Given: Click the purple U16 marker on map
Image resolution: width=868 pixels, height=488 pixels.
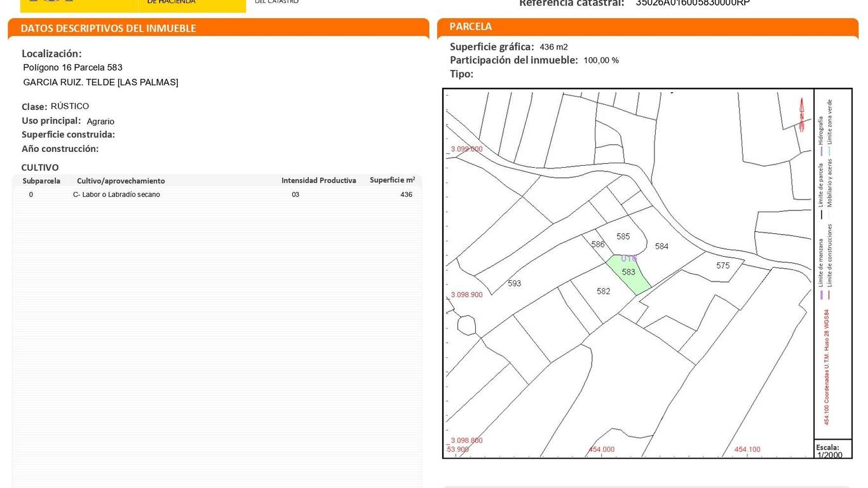Looking at the screenshot, I should pyautogui.click(x=628, y=259).
